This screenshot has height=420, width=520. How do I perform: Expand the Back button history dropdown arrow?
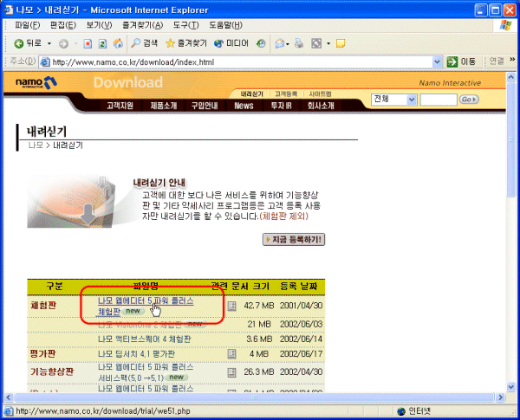click(49, 43)
